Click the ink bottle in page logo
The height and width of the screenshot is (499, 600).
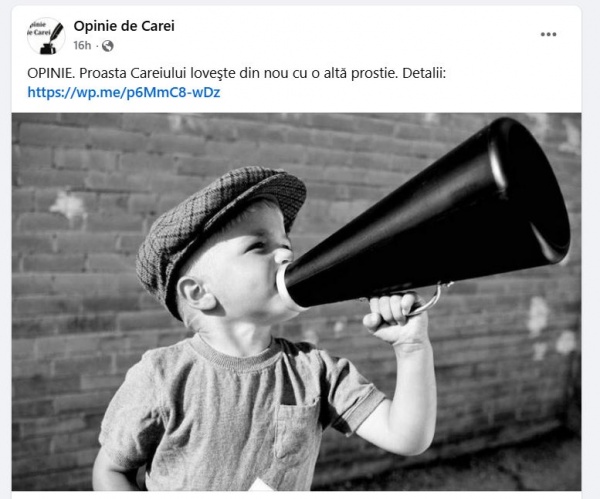(x=48, y=48)
